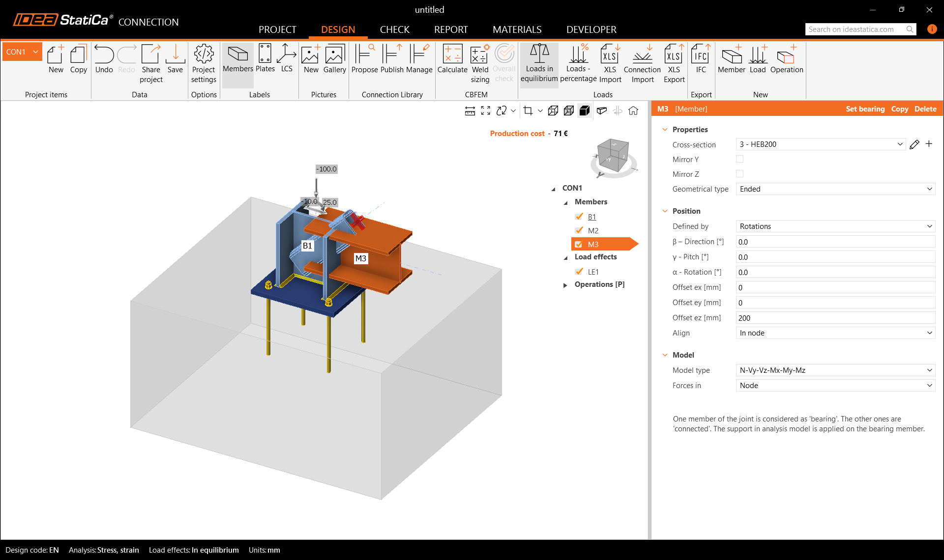Switch to the CHECK tab
The height and width of the screenshot is (560, 944).
(x=394, y=29)
